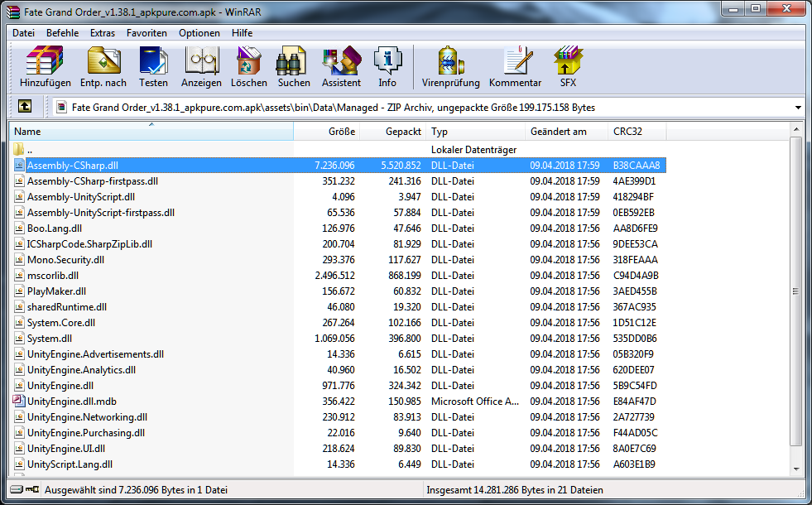Select Mono.Security.dll file
This screenshot has width=812, height=505.
click(x=65, y=259)
